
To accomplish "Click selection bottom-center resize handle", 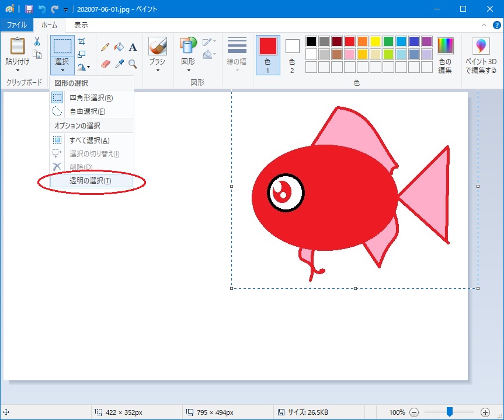I will pyautogui.click(x=355, y=288).
